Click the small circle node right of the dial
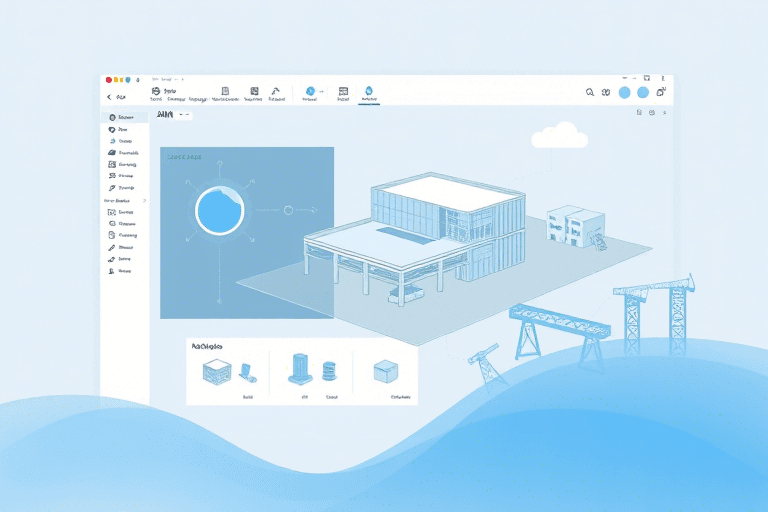Viewport: 768px width, 512px height. click(x=288, y=210)
